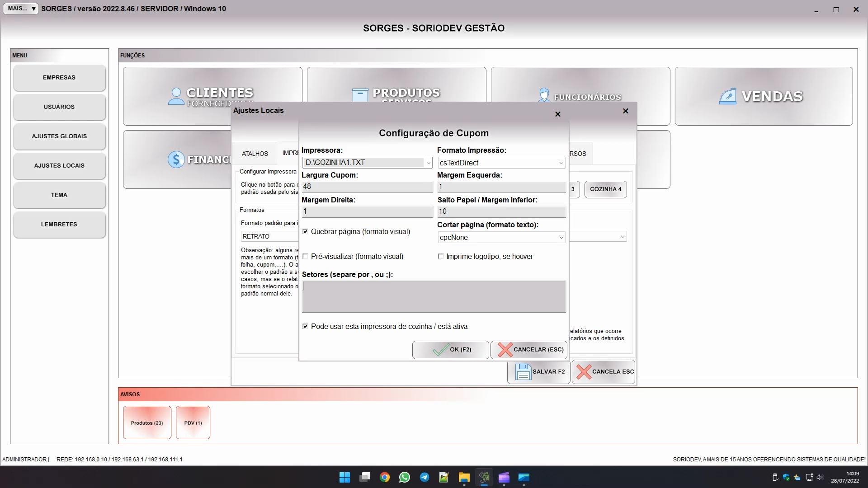This screenshot has height=488, width=868.
Task: Check Imprime logotipo, se houver
Action: coord(440,256)
